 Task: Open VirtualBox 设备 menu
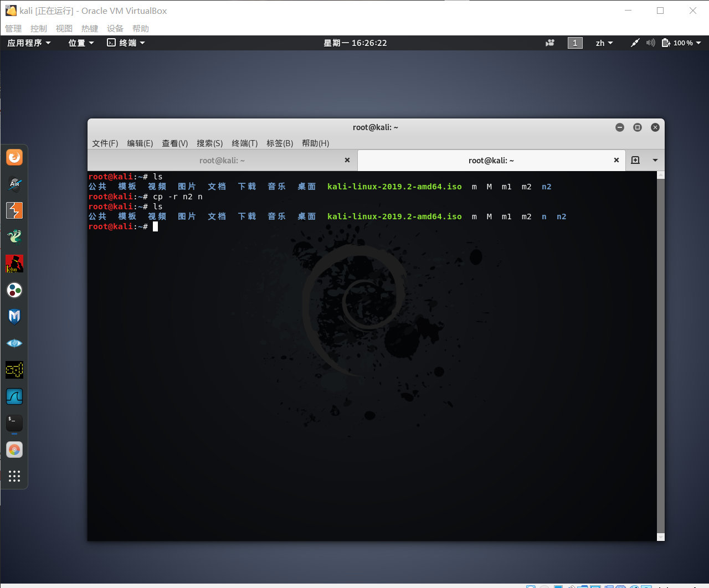115,28
